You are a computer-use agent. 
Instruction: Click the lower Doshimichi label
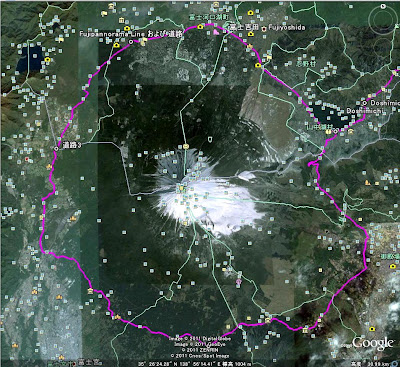pyautogui.click(x=365, y=110)
